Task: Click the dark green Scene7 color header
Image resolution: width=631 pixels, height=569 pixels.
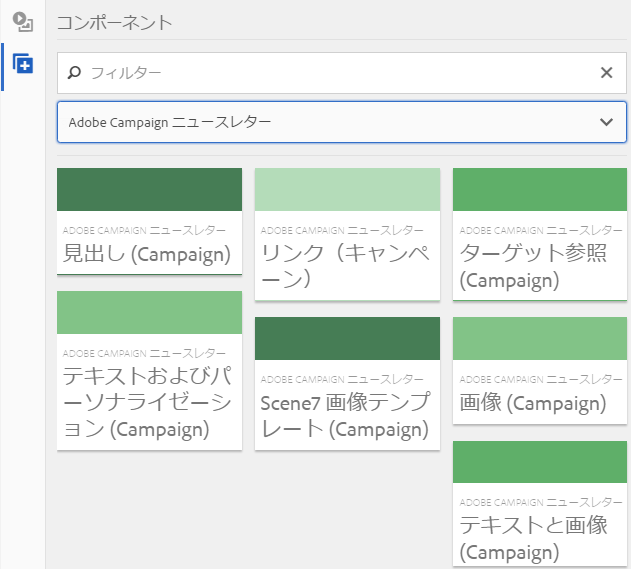Action: tap(347, 338)
